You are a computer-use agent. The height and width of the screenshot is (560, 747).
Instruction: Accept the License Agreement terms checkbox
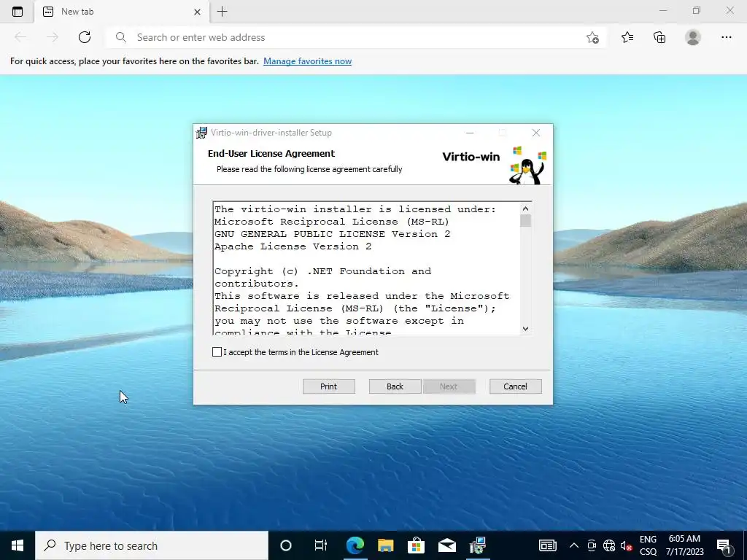217,352
